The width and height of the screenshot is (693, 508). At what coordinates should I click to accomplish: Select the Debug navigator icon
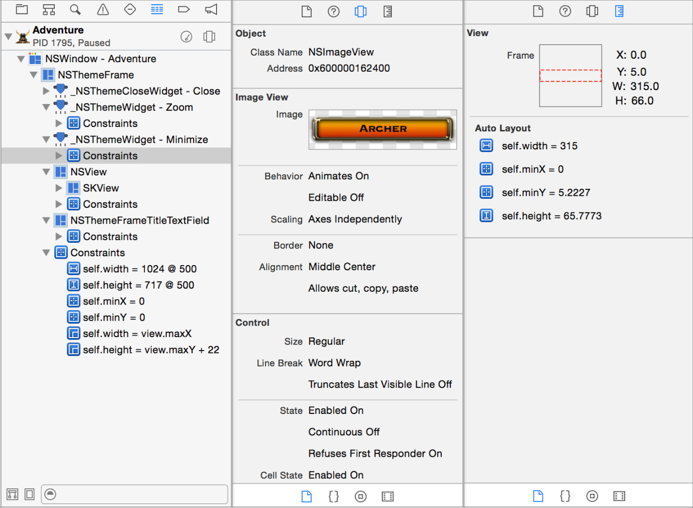coord(157,9)
